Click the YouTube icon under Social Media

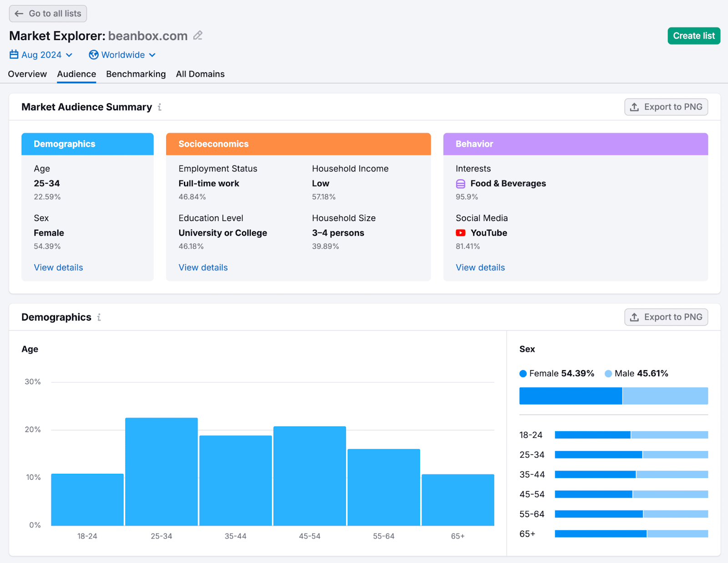(x=460, y=233)
